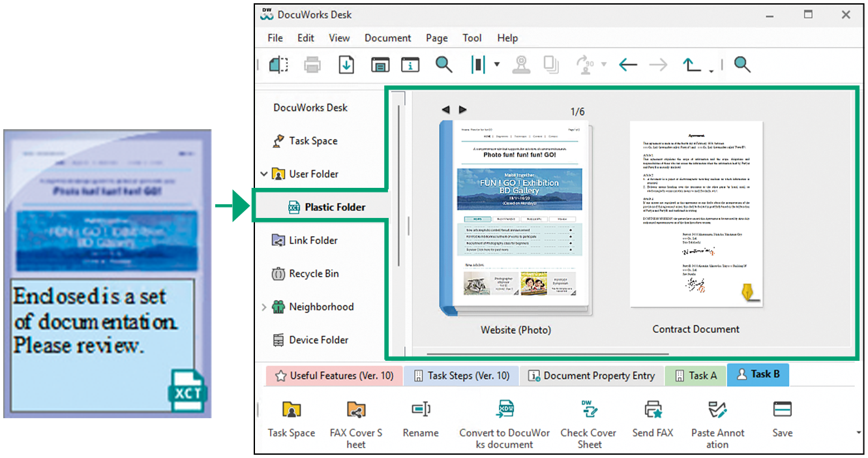
Task: Open the dropdown beside the split-view toolbar icon
Action: click(x=498, y=65)
